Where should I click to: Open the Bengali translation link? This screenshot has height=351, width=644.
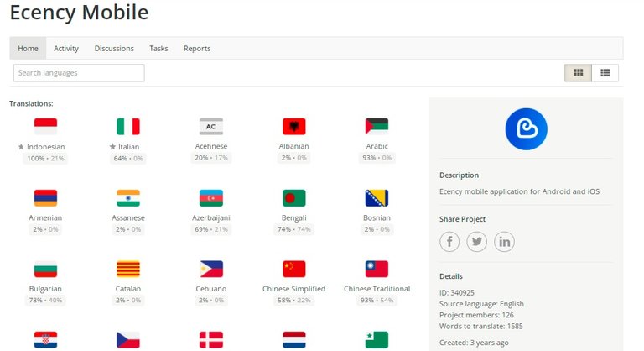tap(294, 217)
